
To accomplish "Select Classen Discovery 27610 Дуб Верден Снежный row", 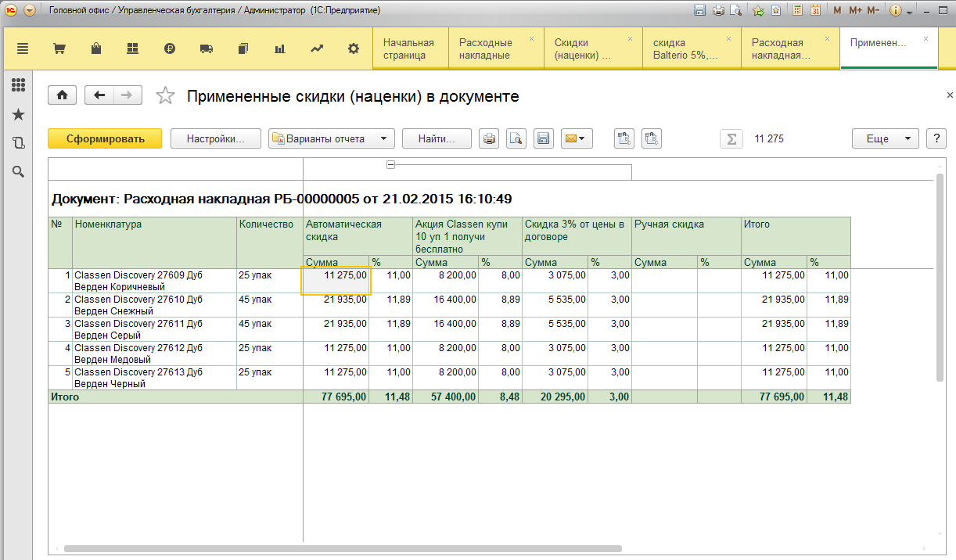I will coord(154,305).
